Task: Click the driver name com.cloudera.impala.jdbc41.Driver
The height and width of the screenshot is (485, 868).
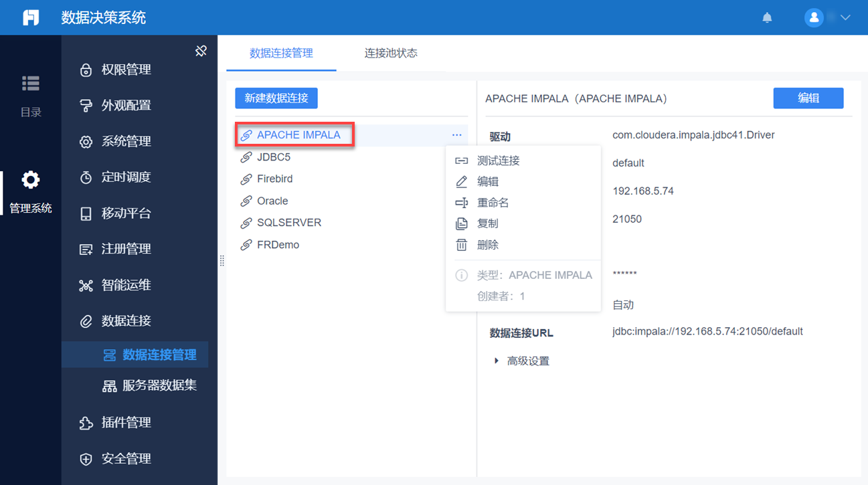Action: coord(693,135)
